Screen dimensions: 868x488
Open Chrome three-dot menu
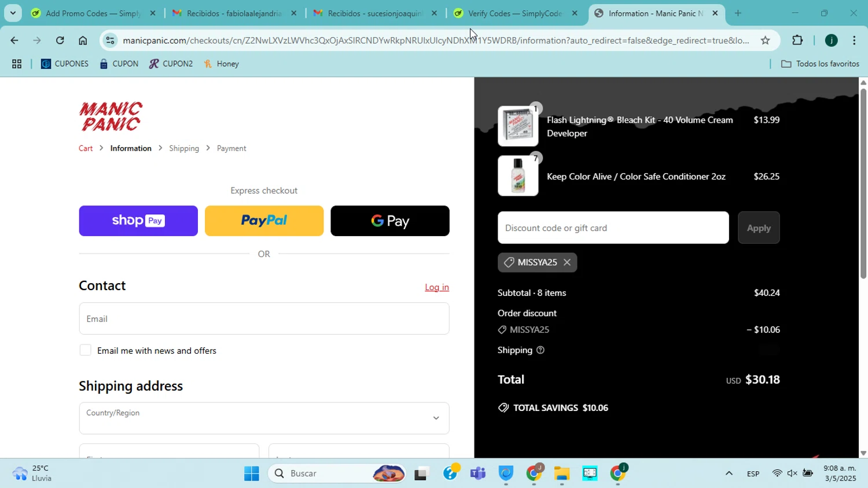click(855, 41)
